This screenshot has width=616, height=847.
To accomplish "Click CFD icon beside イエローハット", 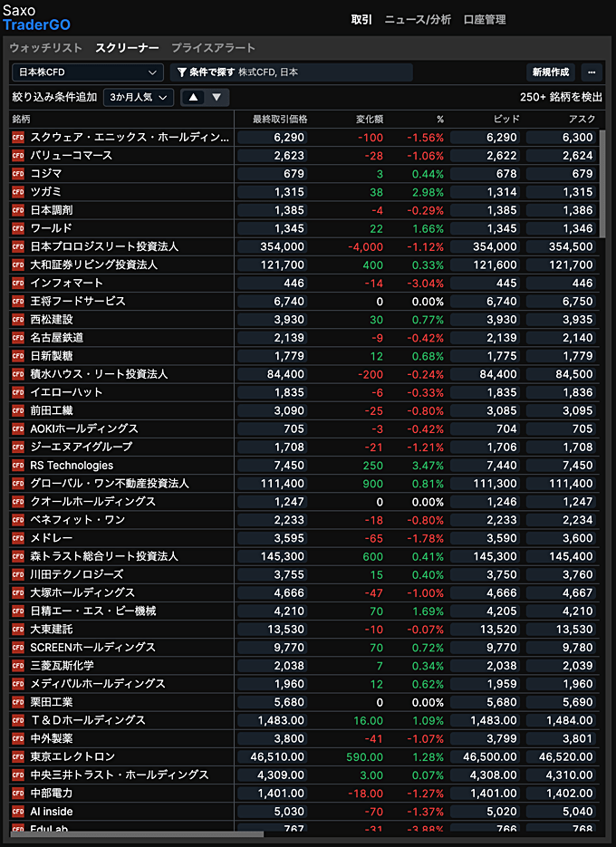I will tap(18, 393).
